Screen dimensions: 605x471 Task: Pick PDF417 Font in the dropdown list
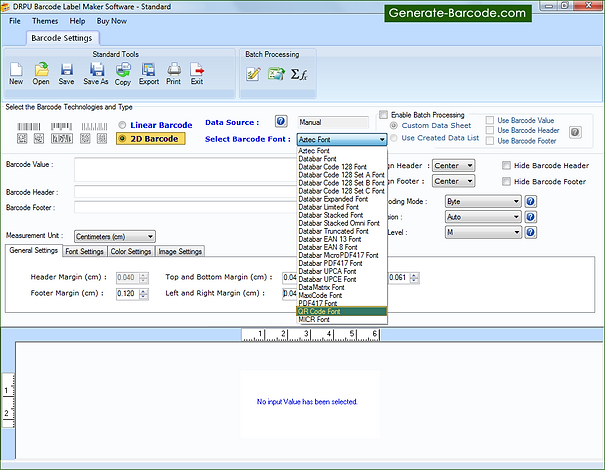[342, 303]
